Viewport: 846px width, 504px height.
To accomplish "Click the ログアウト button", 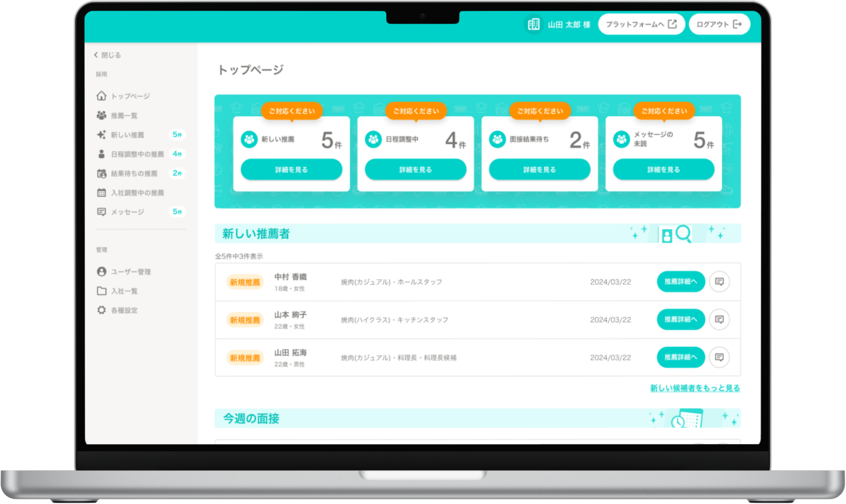I will [x=719, y=24].
